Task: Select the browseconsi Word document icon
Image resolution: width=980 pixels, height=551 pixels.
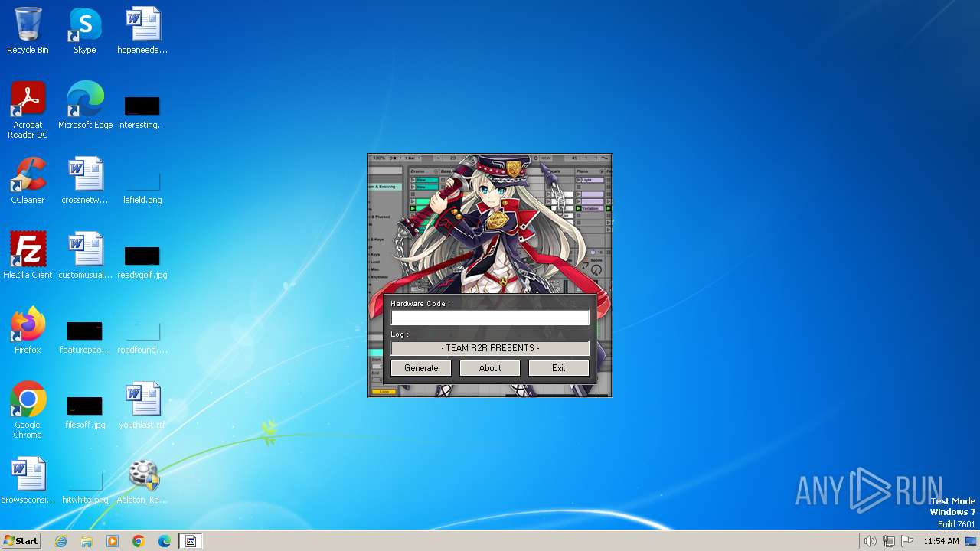Action: [x=28, y=481]
